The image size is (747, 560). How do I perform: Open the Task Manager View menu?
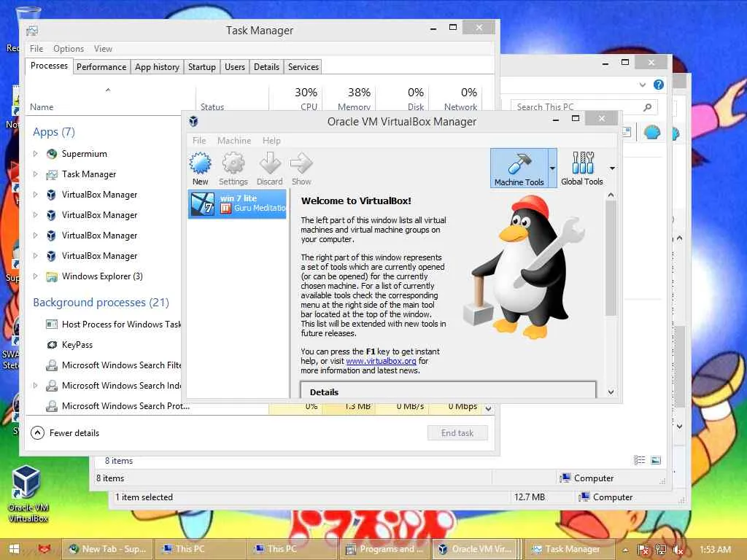click(x=103, y=49)
